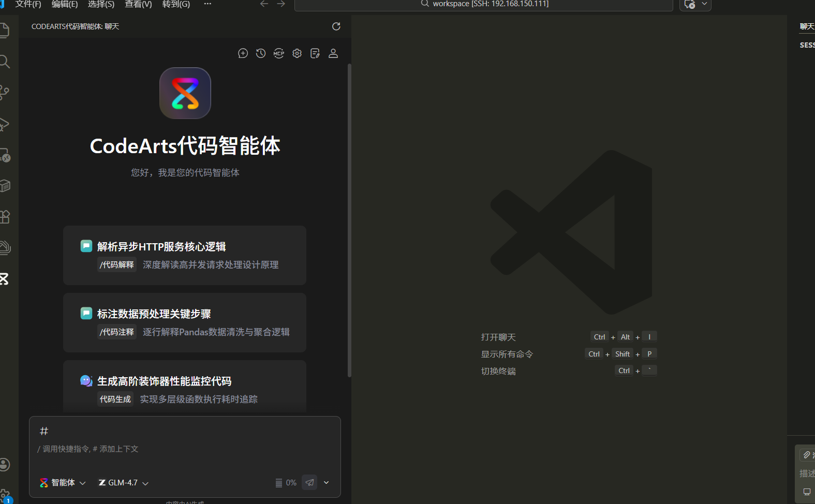
Task: Open the stacked layers icon in the activity bar
Action: [4, 248]
